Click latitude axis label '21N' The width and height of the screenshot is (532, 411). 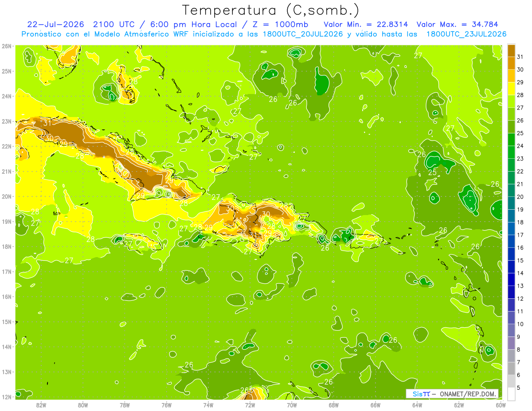pyautogui.click(x=7, y=172)
